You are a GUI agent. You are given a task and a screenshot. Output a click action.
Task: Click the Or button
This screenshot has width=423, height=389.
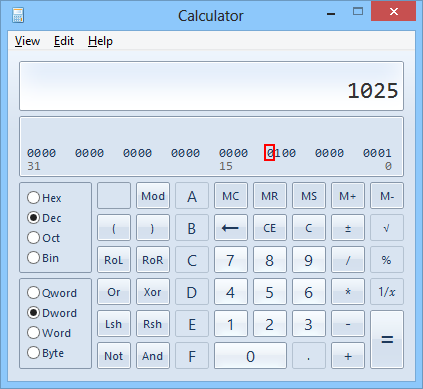click(114, 292)
